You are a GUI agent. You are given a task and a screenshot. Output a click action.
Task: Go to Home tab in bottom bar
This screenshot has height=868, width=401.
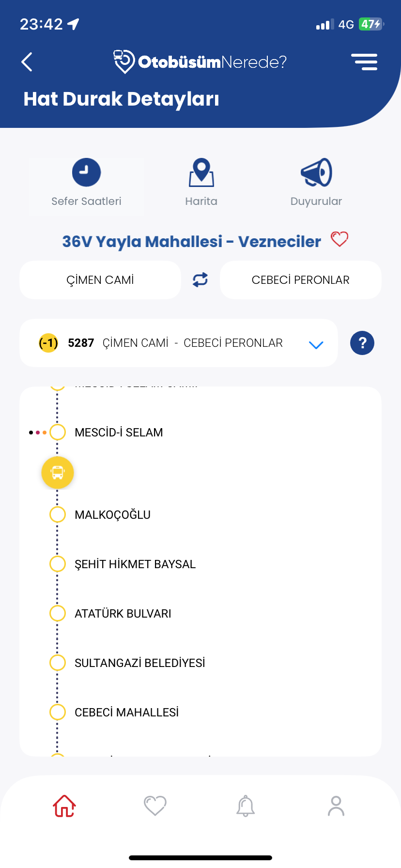coord(64,806)
